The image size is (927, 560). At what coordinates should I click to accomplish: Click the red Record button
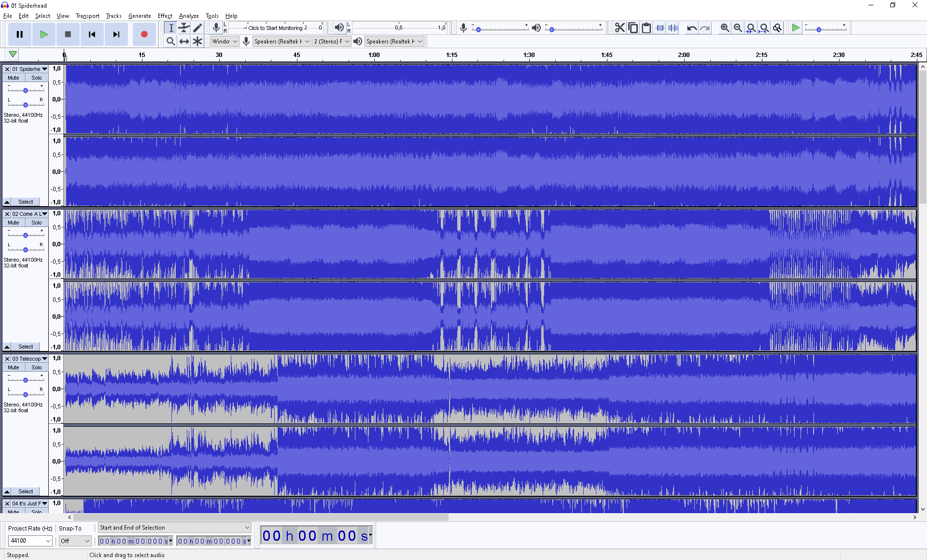(144, 34)
